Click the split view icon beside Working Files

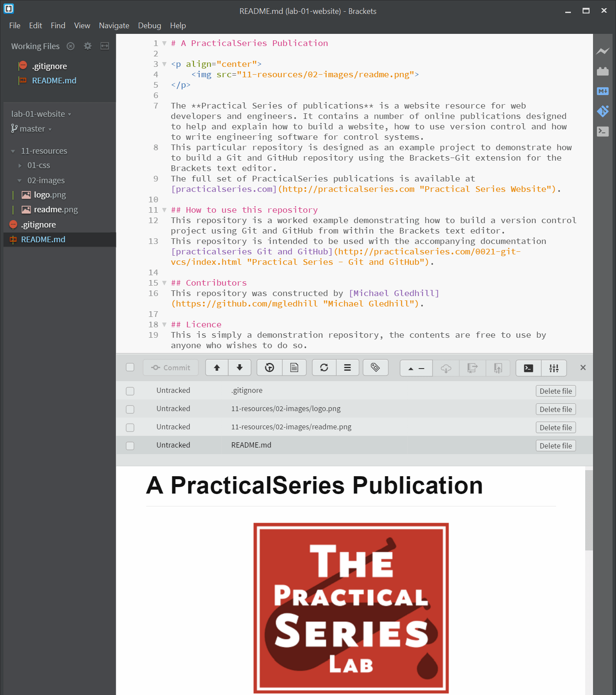coord(105,46)
